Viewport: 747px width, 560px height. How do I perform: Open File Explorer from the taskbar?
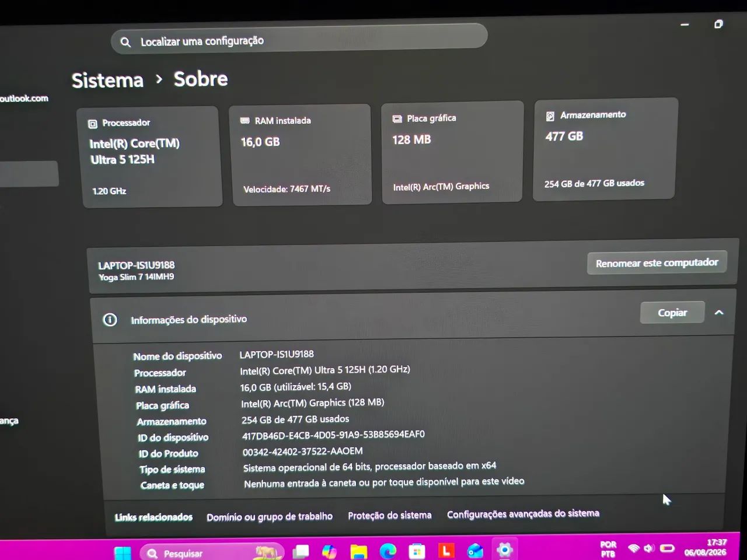tap(358, 551)
